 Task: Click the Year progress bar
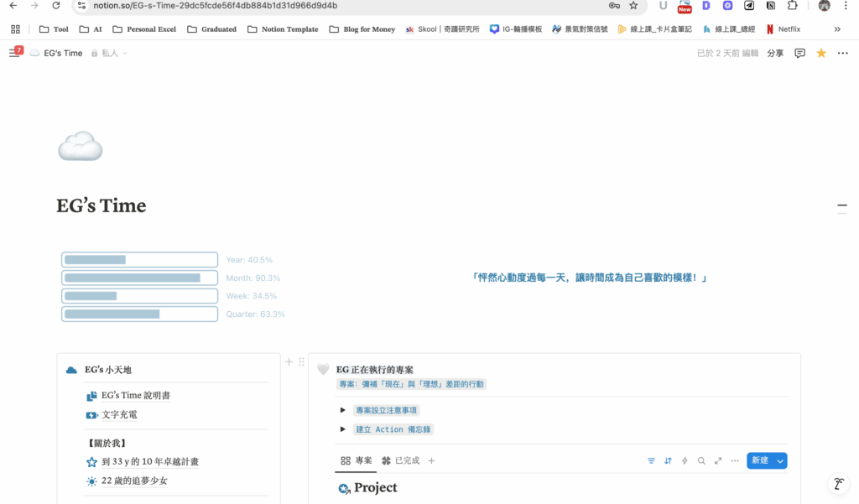click(x=139, y=260)
